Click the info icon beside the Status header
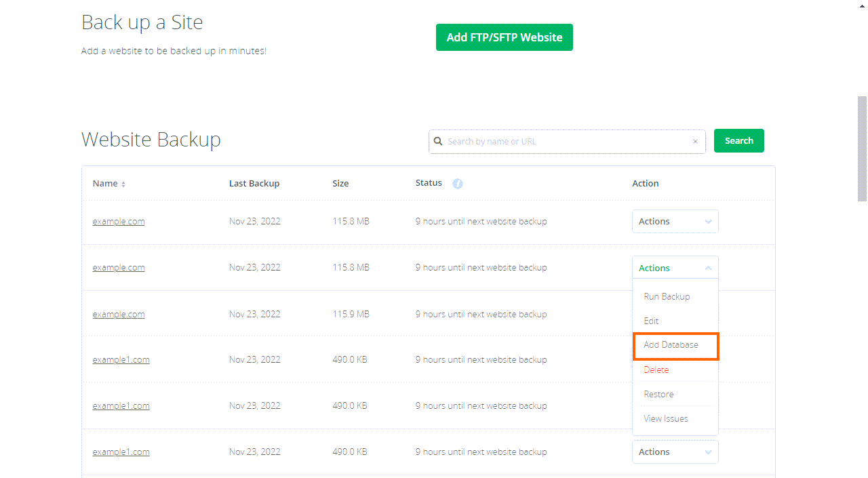This screenshot has width=868, height=478. point(457,183)
